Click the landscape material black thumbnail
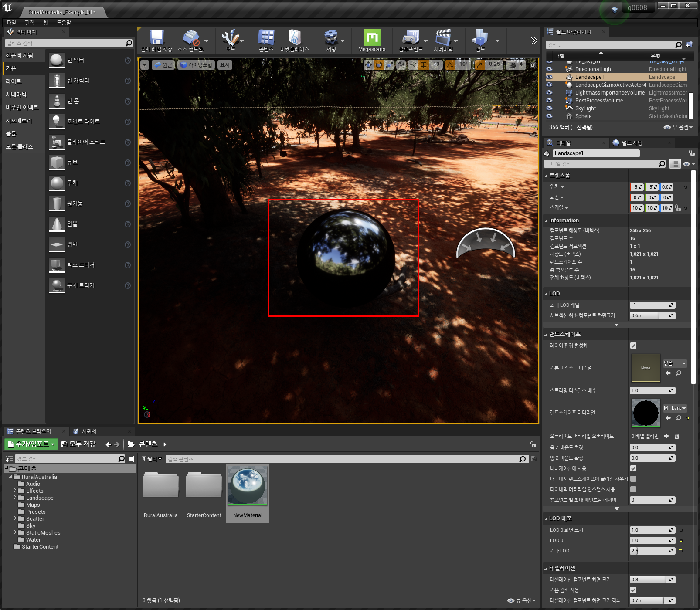The image size is (700, 610). (646, 413)
